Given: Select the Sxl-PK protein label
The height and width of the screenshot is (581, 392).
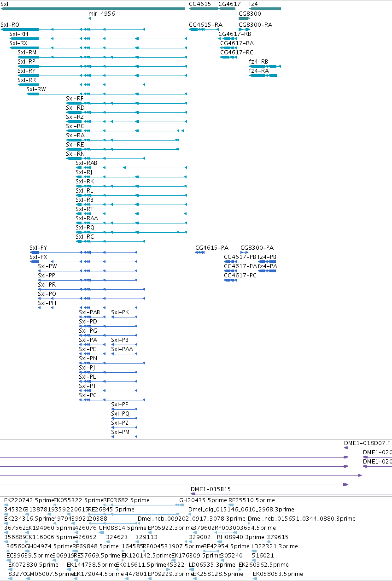Looking at the screenshot, I should pos(120,312).
